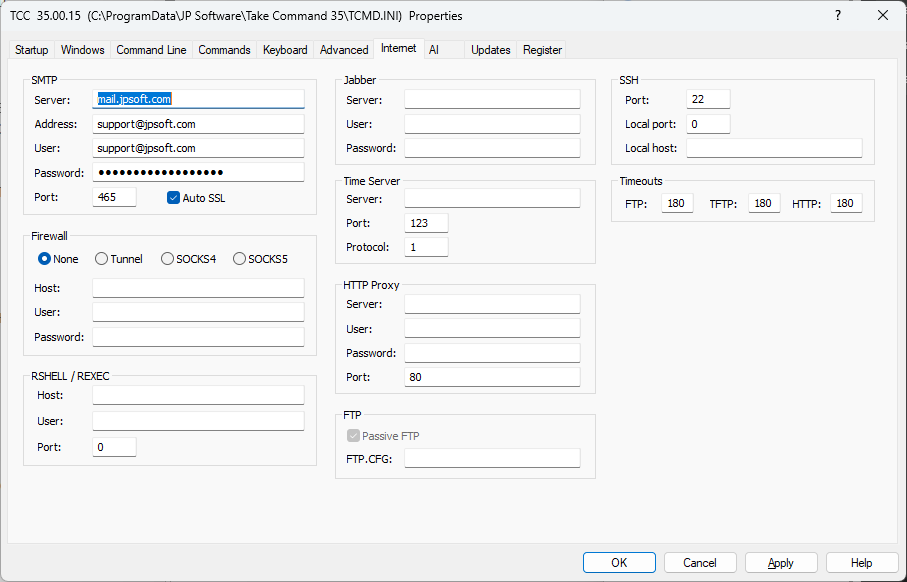Click the Firewall Password field
This screenshot has width=907, height=582.
point(198,337)
